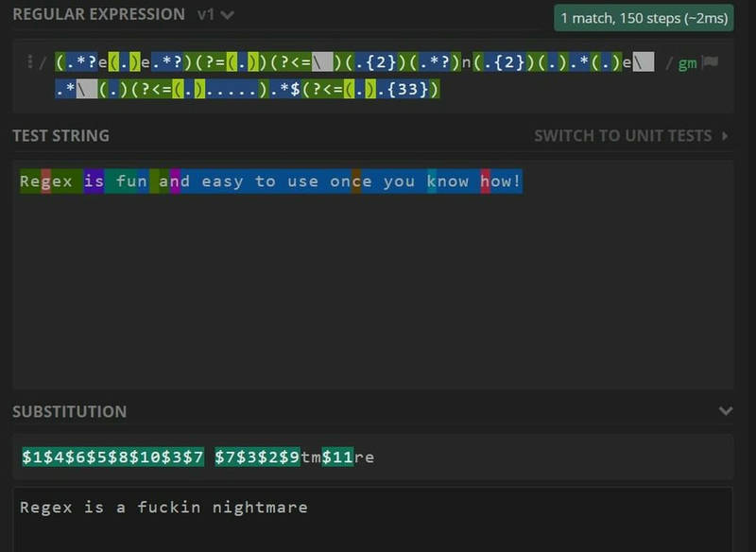Click the 'SUBSTITUTION' heading
The image size is (756, 552).
click(69, 412)
